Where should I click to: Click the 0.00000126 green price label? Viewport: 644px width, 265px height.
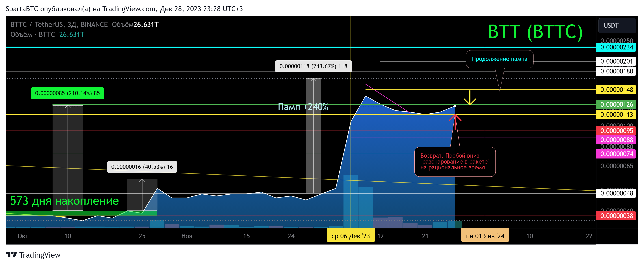click(616, 104)
